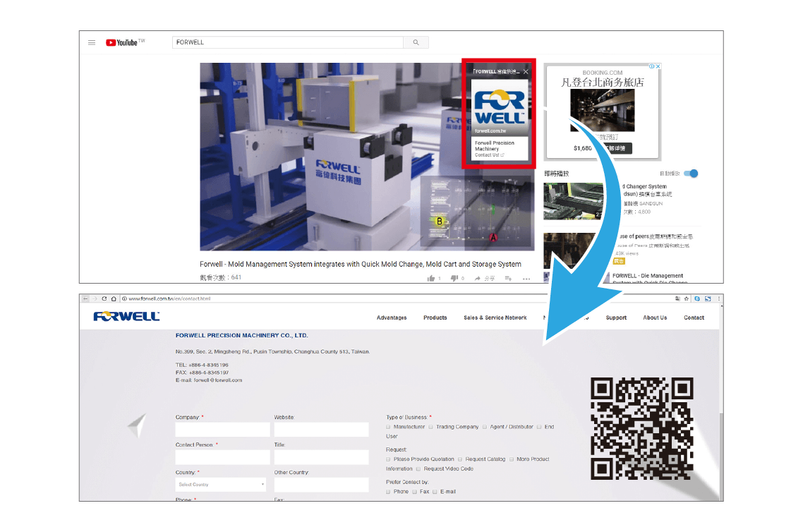Click the Company input field
The width and height of the screenshot is (803, 532).
(222, 430)
